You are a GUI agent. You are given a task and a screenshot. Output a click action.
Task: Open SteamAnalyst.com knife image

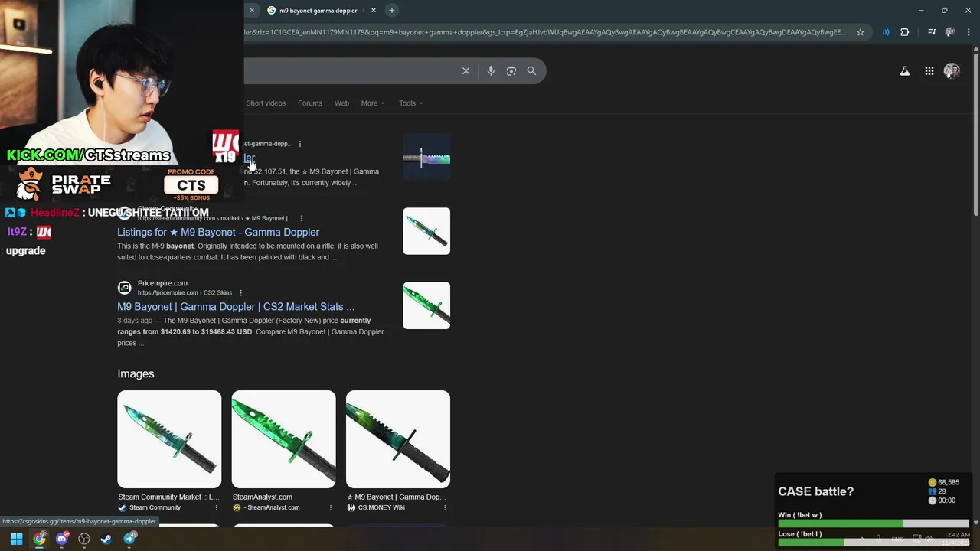tap(283, 439)
